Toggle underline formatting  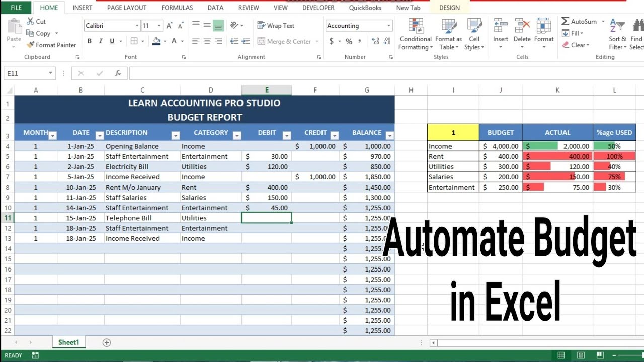tap(112, 41)
